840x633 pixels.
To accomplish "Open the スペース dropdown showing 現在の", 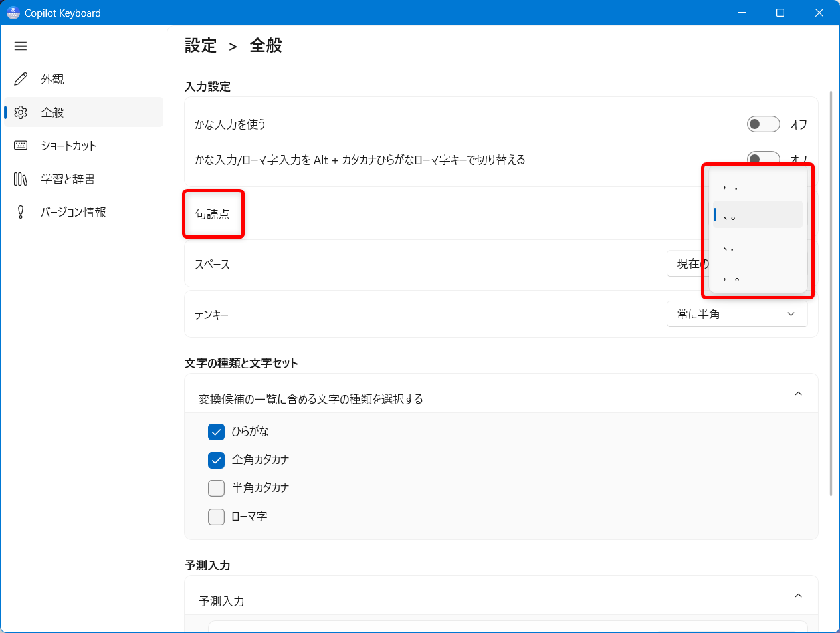I will [x=686, y=264].
